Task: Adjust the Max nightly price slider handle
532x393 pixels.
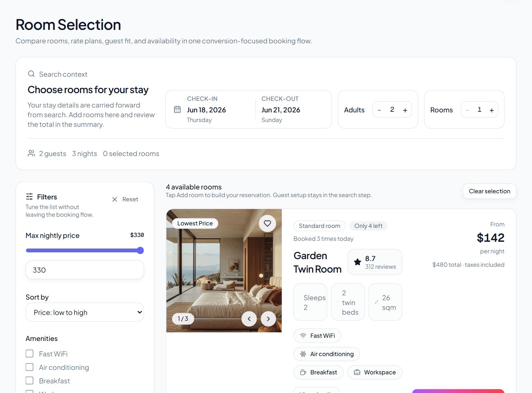Action: [x=140, y=250]
